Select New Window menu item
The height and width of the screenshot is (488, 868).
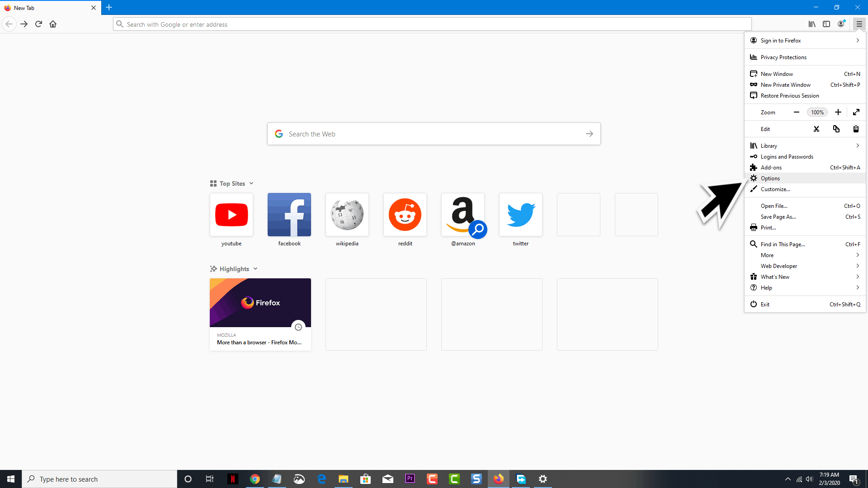pos(805,74)
